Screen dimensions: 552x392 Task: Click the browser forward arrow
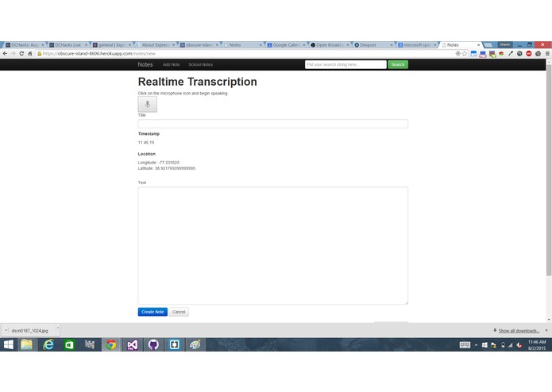pyautogui.click(x=13, y=53)
